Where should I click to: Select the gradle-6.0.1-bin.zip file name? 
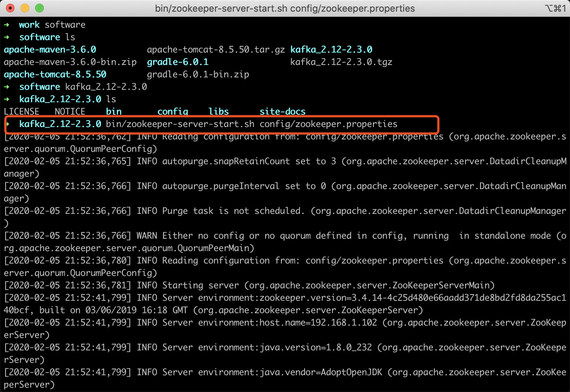[x=198, y=74]
